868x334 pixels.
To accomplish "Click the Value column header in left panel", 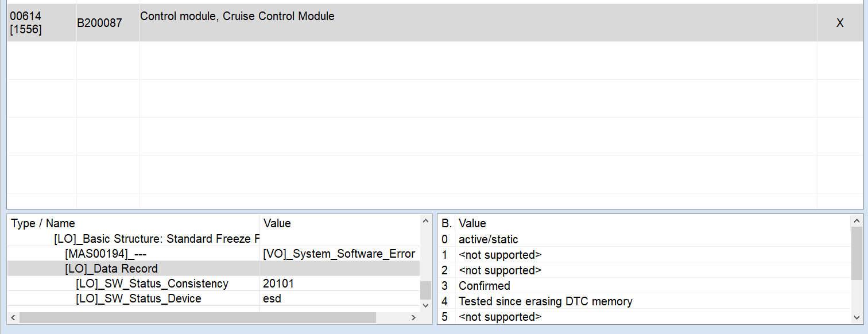I will 276,223.
